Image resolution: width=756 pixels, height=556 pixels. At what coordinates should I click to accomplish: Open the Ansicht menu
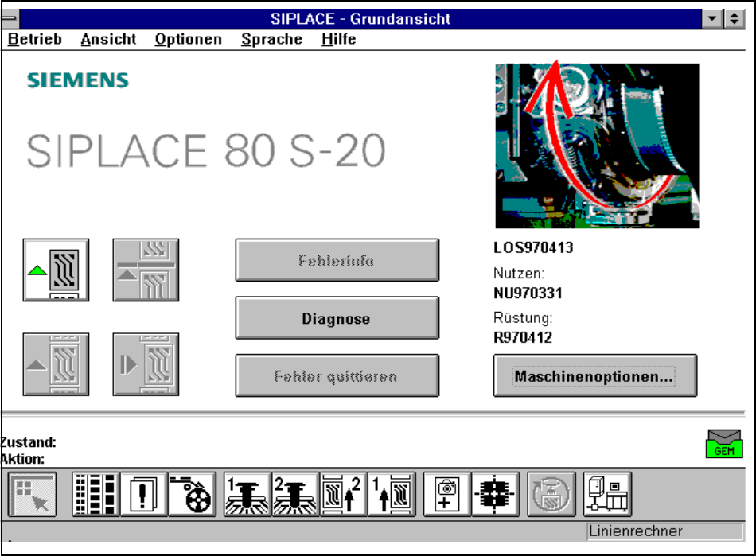(108, 39)
